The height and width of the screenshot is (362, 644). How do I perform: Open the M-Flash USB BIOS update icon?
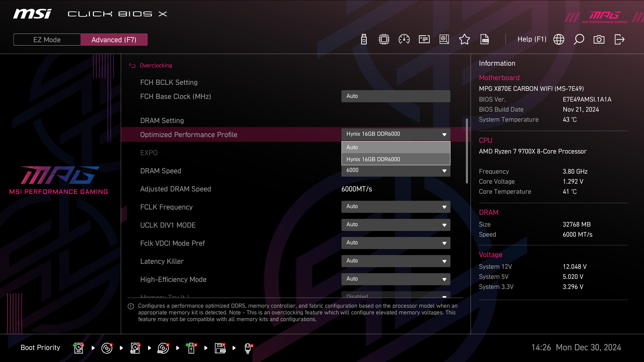coord(364,40)
